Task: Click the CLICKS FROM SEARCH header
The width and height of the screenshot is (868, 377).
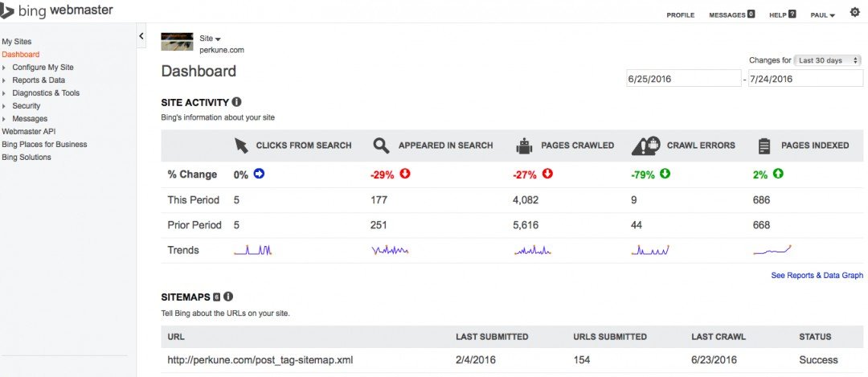Action: 303,145
